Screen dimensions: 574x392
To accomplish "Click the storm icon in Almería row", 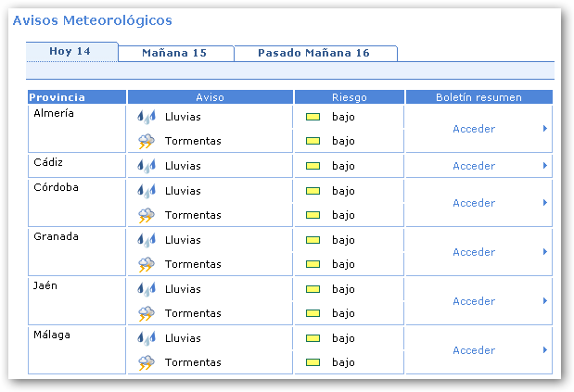I will coord(146,141).
